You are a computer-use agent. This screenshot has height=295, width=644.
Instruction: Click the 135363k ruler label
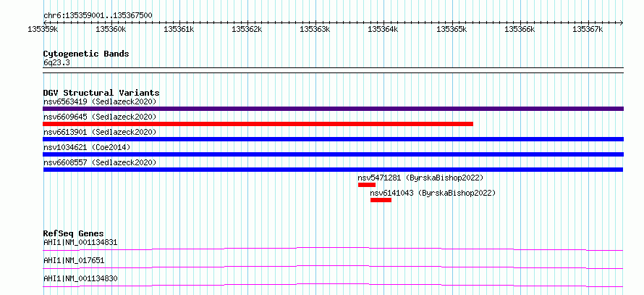(x=315, y=29)
